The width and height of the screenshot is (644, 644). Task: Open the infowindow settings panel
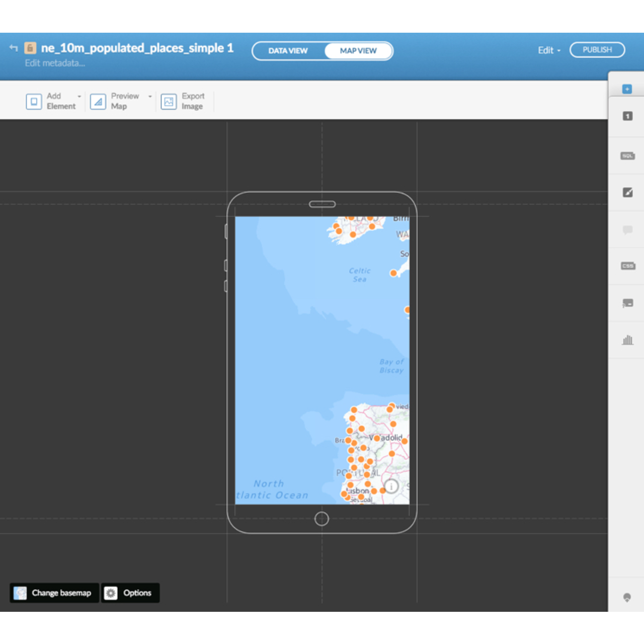627,230
